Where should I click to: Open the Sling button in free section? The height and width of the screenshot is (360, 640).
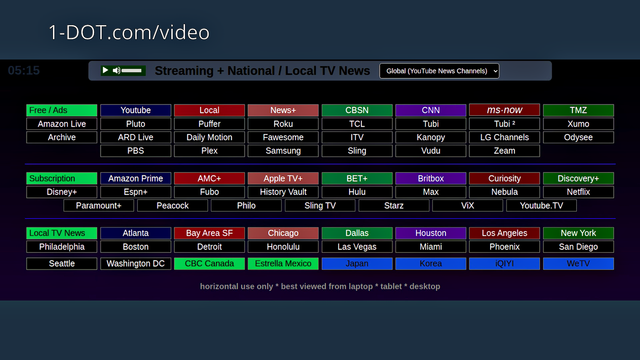(x=357, y=151)
